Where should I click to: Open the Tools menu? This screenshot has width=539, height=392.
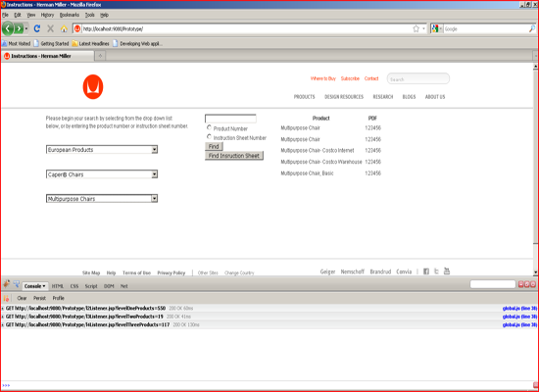[x=90, y=15]
